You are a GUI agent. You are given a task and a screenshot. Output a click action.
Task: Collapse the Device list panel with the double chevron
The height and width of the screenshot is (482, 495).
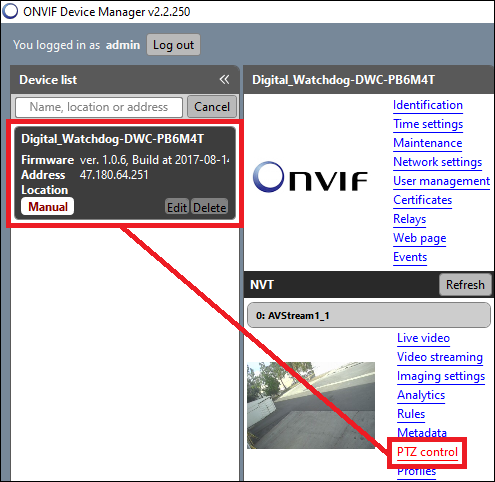[x=224, y=79]
